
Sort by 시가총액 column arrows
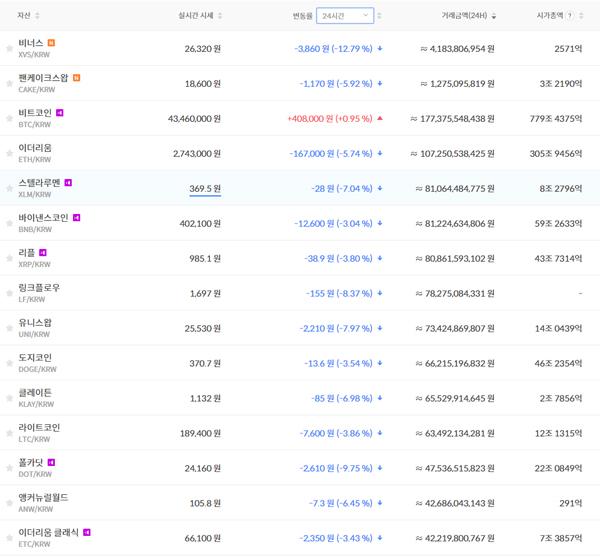pos(581,16)
